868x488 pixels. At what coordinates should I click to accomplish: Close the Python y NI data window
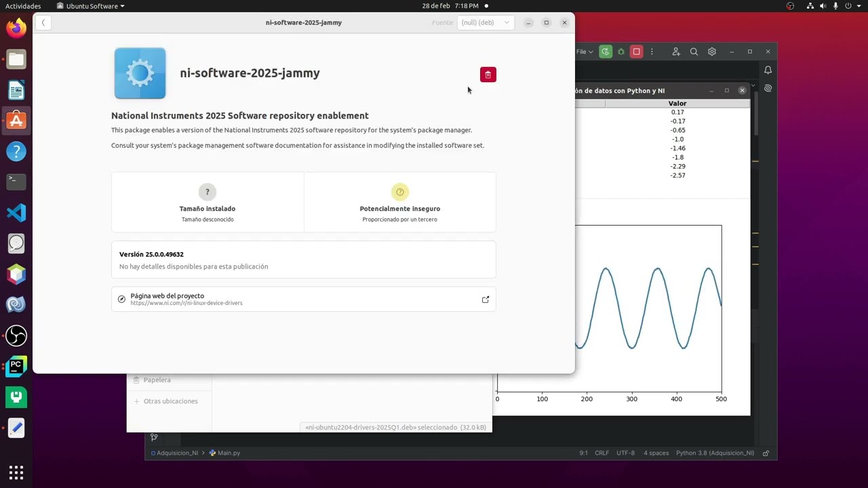(742, 90)
